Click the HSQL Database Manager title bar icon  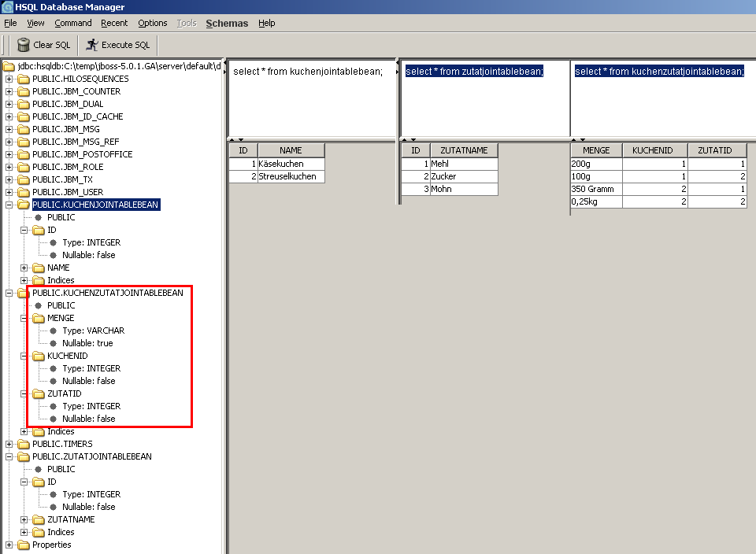click(7, 7)
